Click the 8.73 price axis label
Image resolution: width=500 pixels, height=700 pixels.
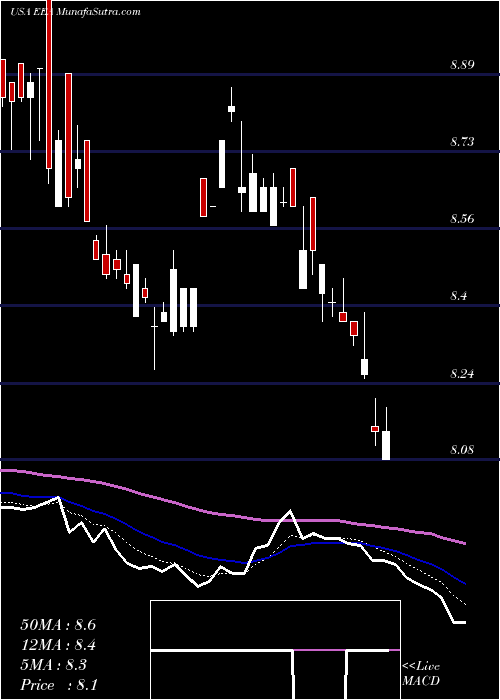pos(462,142)
